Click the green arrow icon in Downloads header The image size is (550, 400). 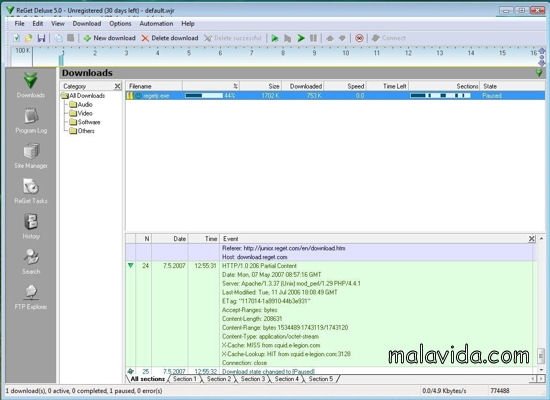539,73
